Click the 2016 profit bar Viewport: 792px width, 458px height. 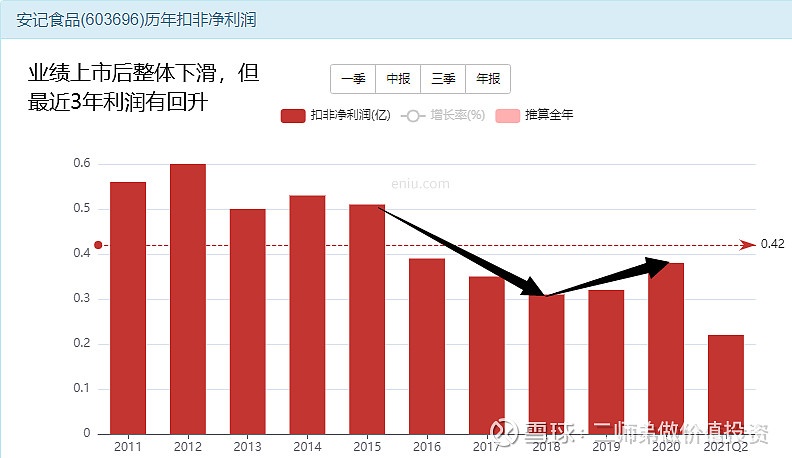pos(427,346)
